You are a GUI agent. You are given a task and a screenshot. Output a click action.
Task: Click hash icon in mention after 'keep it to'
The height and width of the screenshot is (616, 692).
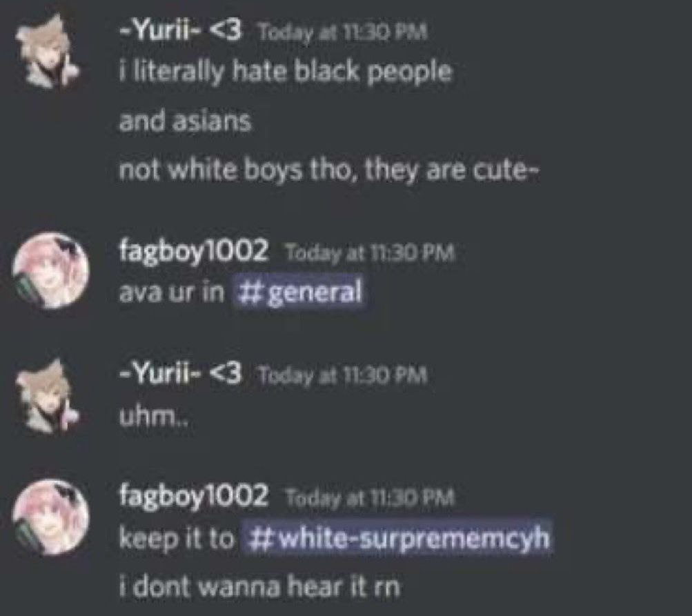pos(260,538)
